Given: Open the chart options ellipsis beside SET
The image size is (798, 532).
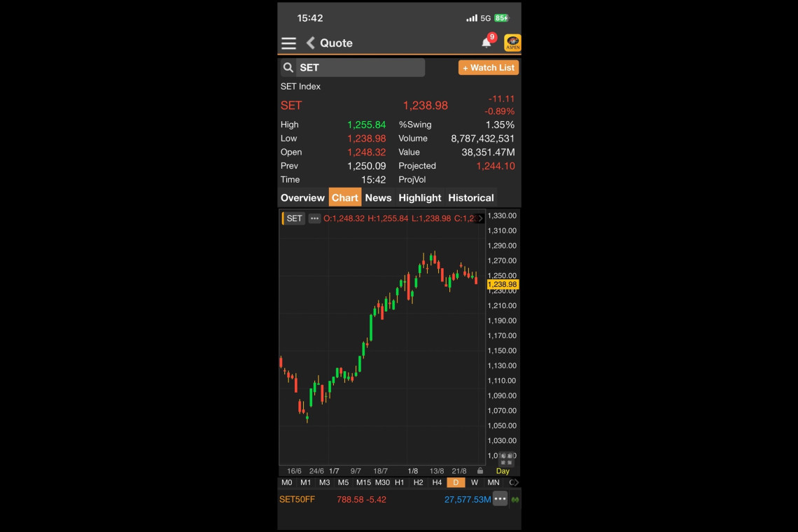Looking at the screenshot, I should click(314, 218).
